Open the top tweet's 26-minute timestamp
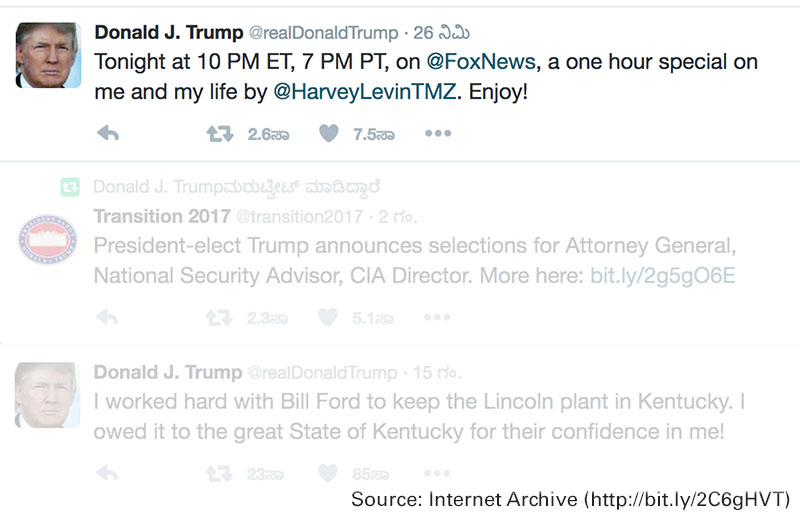Viewport: 800px width, 519px height. (x=436, y=33)
